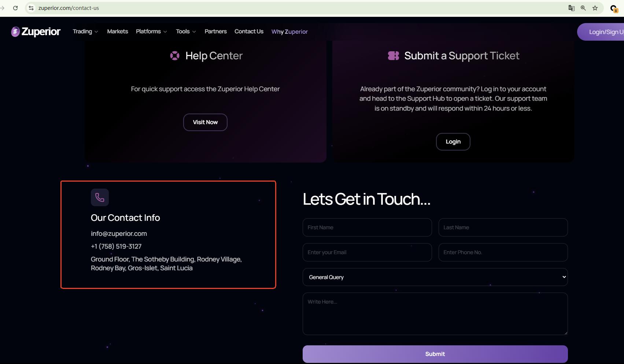The width and height of the screenshot is (624, 364).
Task: Click the Login button under Support Ticket
Action: coord(453,142)
